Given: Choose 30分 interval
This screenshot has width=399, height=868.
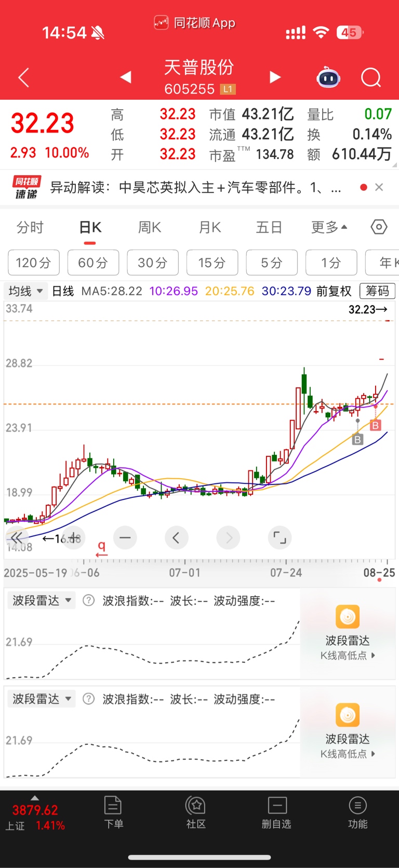Looking at the screenshot, I should click(153, 262).
